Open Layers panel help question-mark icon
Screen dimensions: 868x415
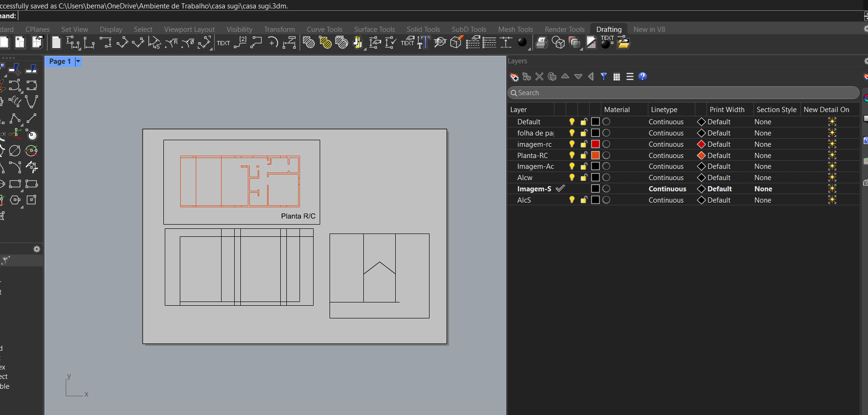point(643,76)
